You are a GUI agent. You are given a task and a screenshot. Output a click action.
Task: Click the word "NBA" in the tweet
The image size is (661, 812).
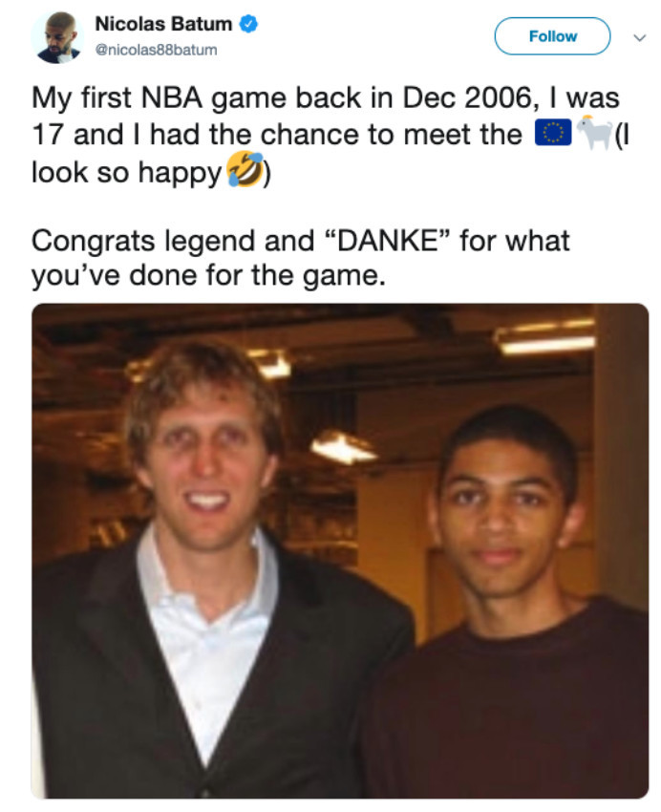[171, 97]
